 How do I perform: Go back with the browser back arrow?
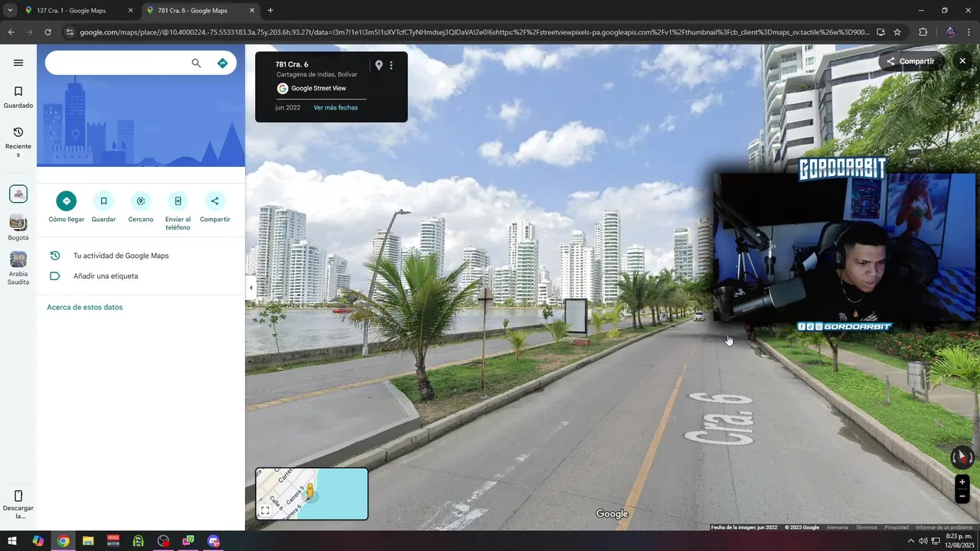pos(11,32)
